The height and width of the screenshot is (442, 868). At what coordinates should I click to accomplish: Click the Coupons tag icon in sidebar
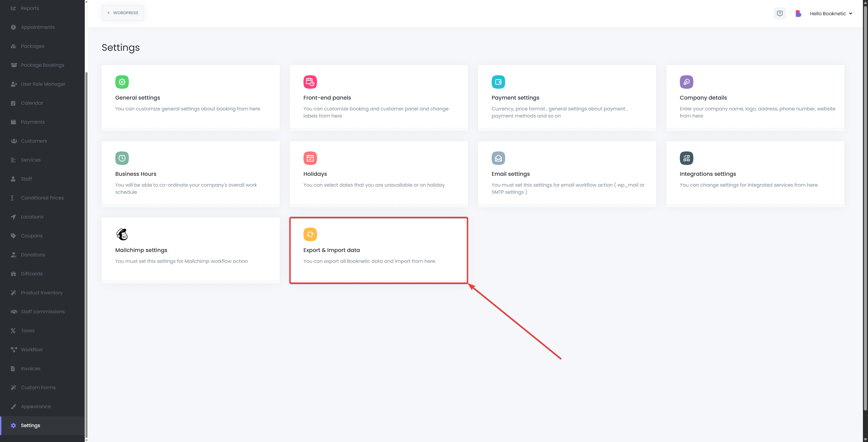click(x=13, y=236)
